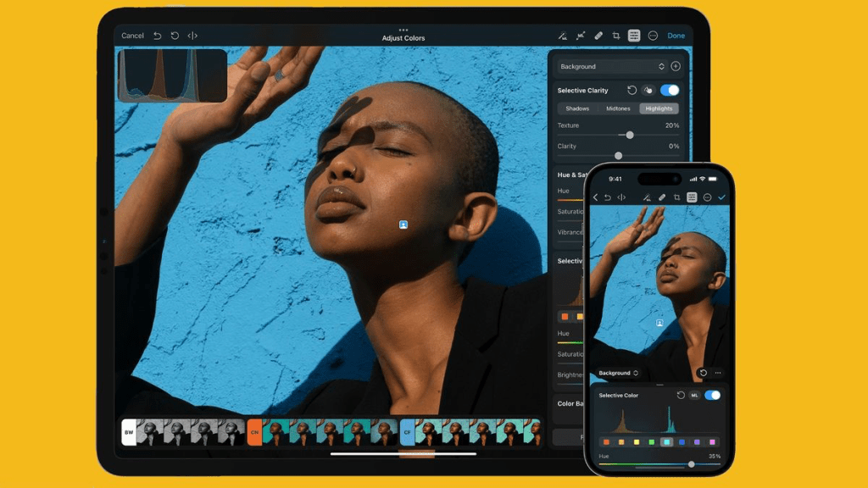This screenshot has width=868, height=488.
Task: Open the Adjustments grid panel icon
Action: 635,36
